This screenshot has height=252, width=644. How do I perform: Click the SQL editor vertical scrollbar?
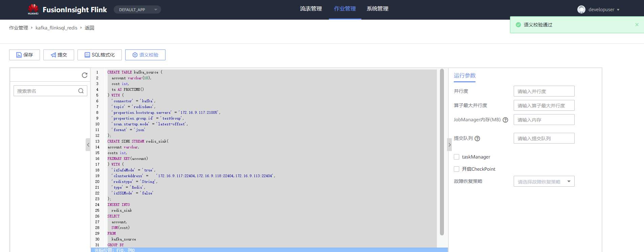(x=442, y=152)
